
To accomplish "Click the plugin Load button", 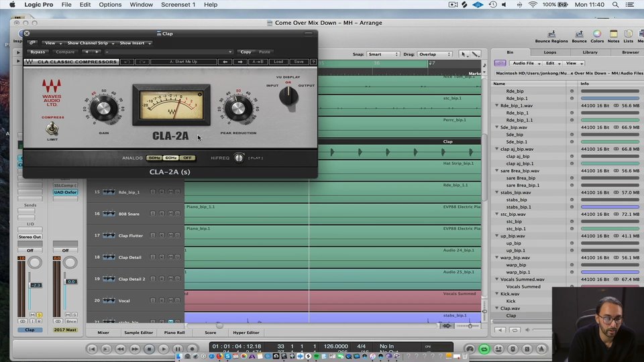I will (278, 62).
